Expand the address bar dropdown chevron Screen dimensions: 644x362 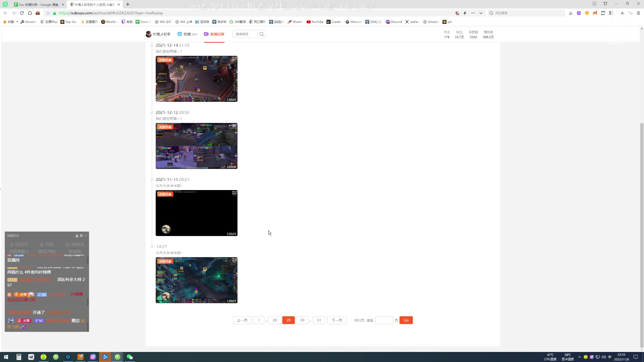[481, 13]
